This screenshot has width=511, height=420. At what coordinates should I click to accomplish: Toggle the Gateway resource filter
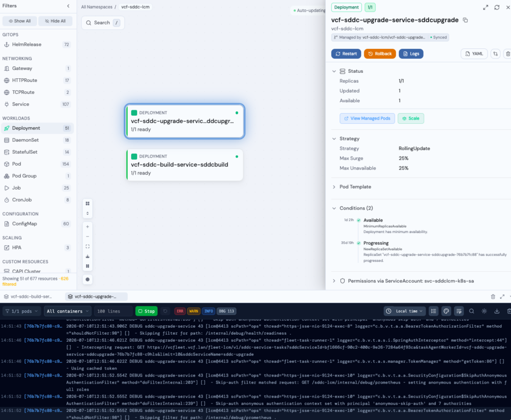37,68
